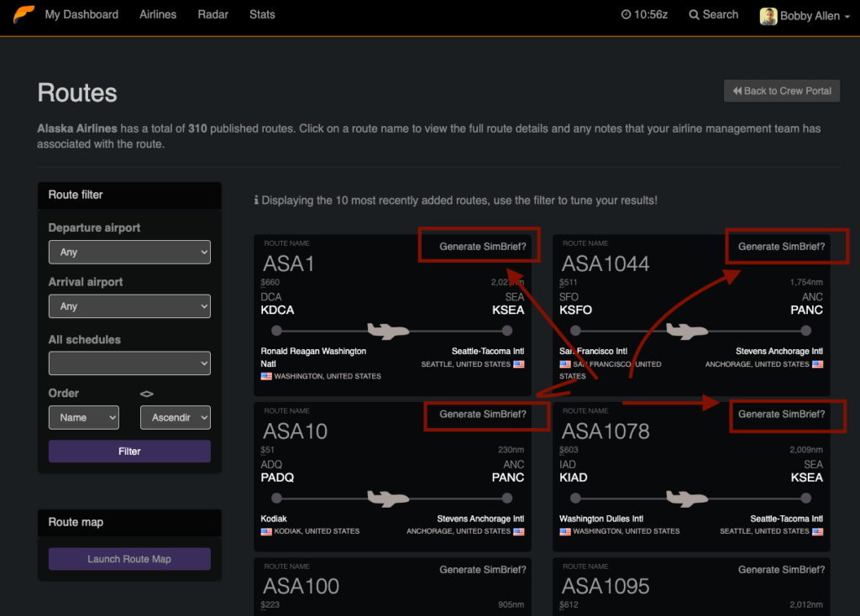Click the 1,754nm distance on ASA1044
Image resolution: width=860 pixels, height=616 pixels.
806,283
